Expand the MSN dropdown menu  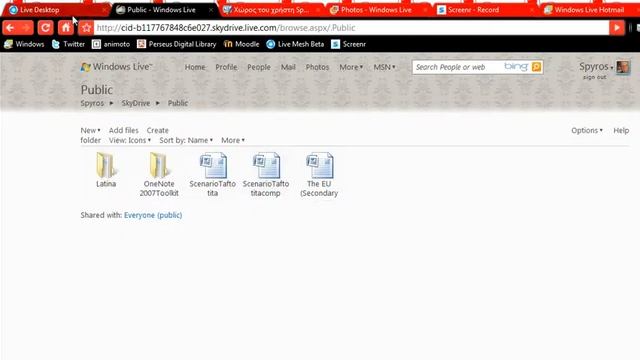click(384, 67)
